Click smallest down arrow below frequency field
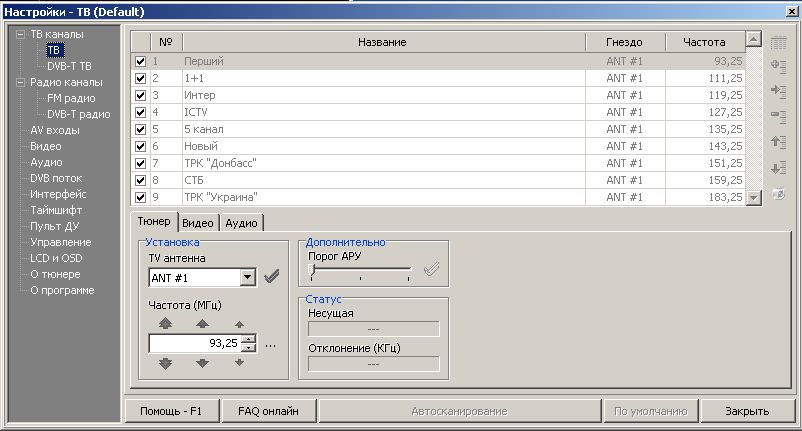 (238, 362)
